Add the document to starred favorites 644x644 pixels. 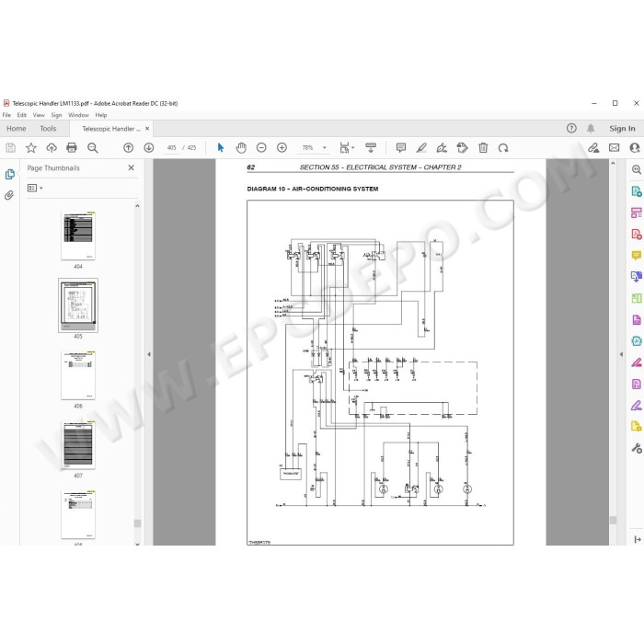31,148
